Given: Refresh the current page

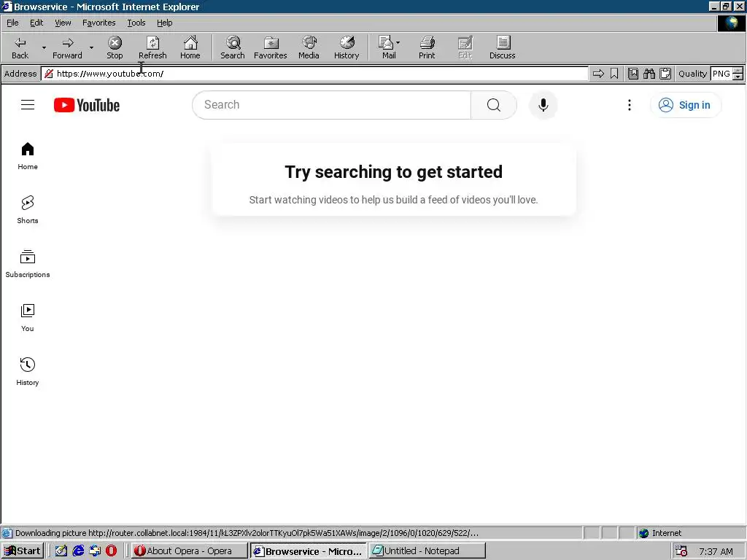Looking at the screenshot, I should (x=152, y=48).
